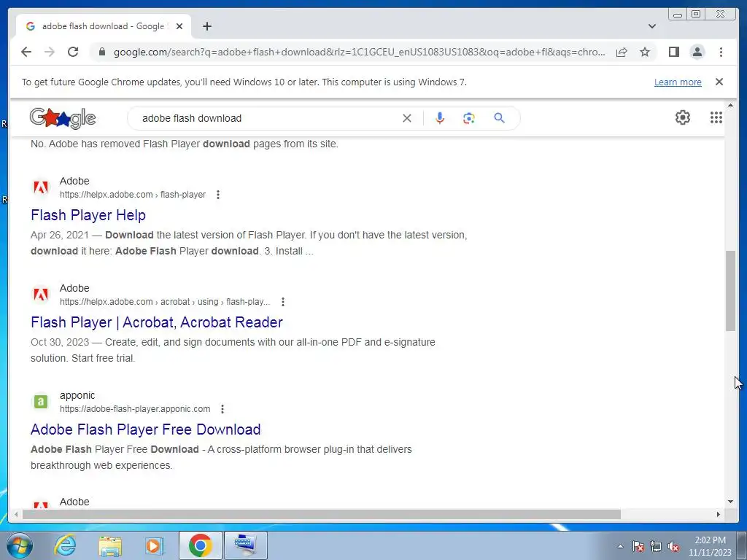Open the network tray icon
Viewport: 747px width, 560px height.
pos(656,546)
